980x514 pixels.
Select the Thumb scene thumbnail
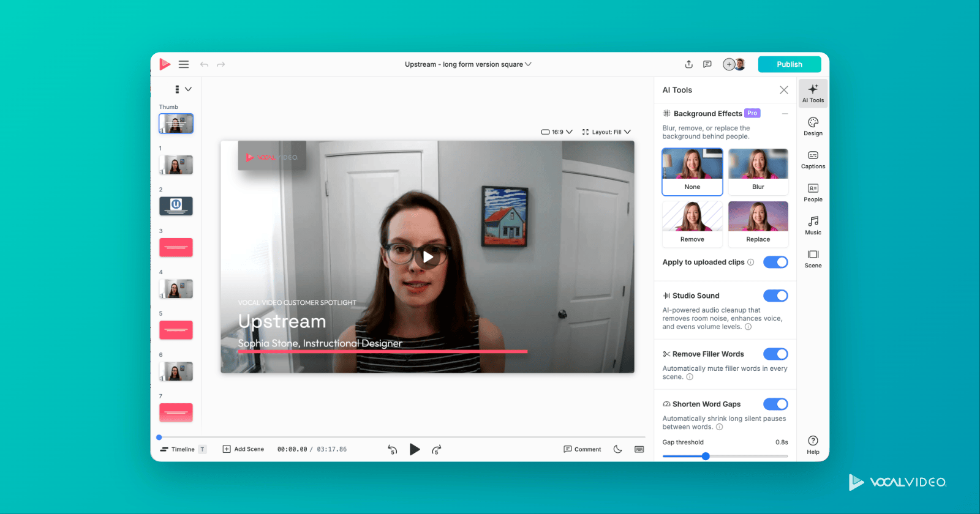(x=176, y=124)
